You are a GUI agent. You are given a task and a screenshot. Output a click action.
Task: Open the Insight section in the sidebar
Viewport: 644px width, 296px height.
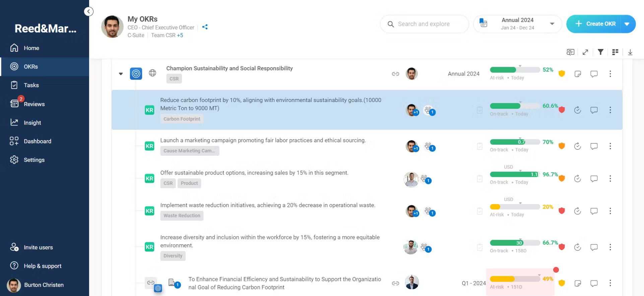click(33, 122)
